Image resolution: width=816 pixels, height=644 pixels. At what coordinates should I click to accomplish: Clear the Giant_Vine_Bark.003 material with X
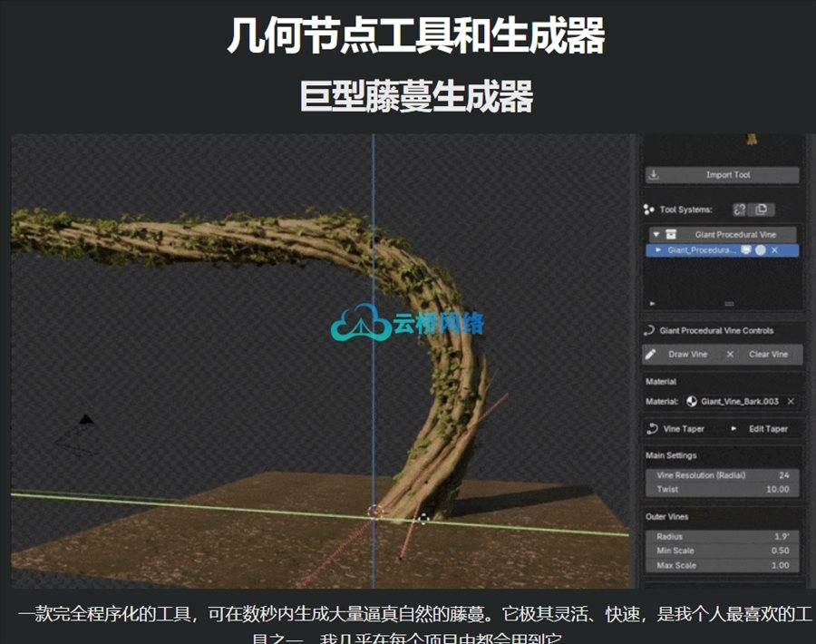click(791, 401)
